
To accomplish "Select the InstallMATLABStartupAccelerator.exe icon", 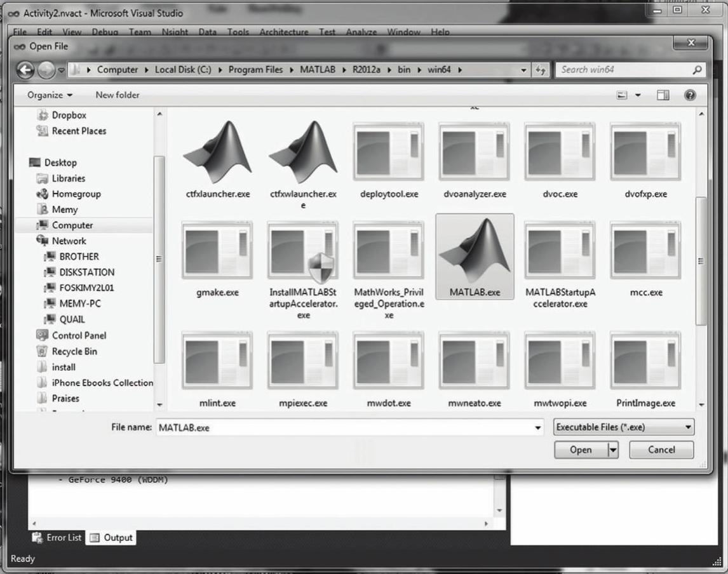I will click(303, 251).
